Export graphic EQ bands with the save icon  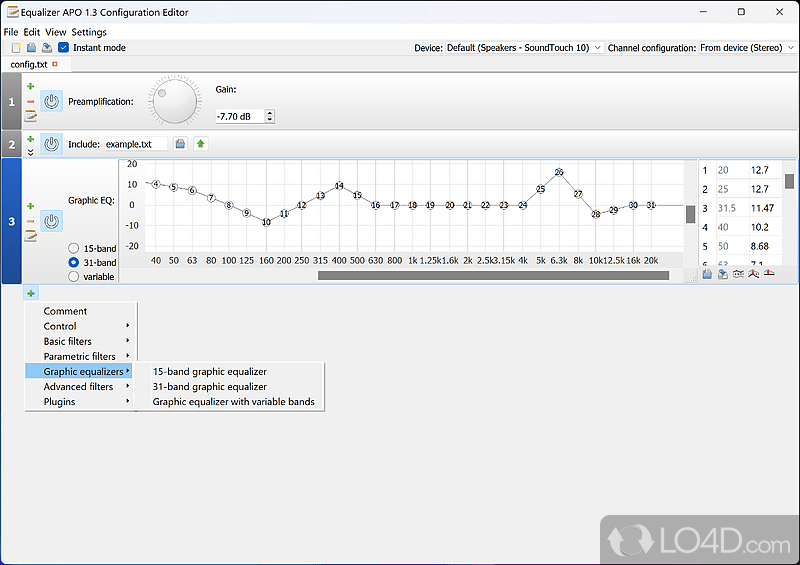[x=722, y=274]
